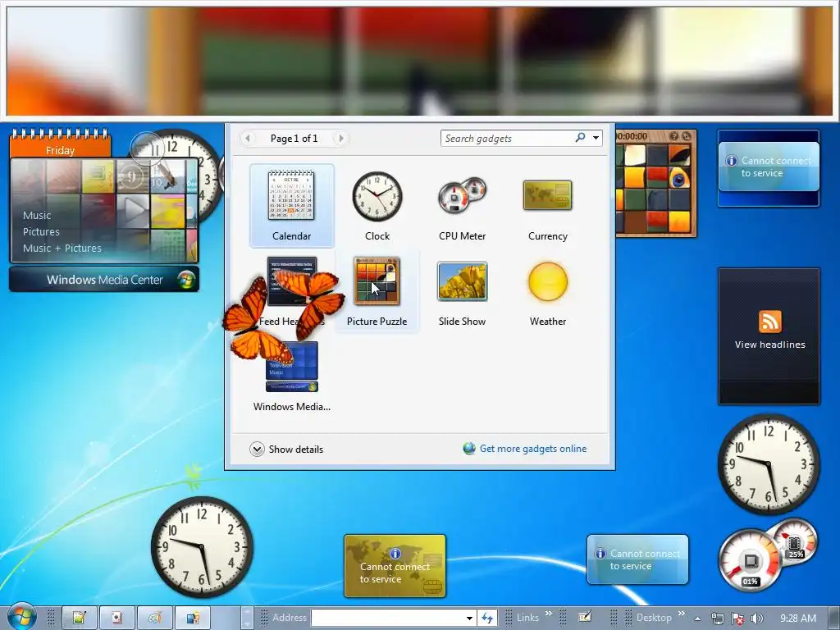Click the weather gadget in the top right of the desktop
Image resolution: width=840 pixels, height=630 pixels.
(x=769, y=167)
